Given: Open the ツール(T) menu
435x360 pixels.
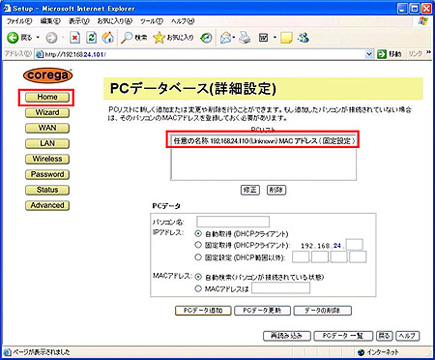Looking at the screenshot, I should click(151, 21).
